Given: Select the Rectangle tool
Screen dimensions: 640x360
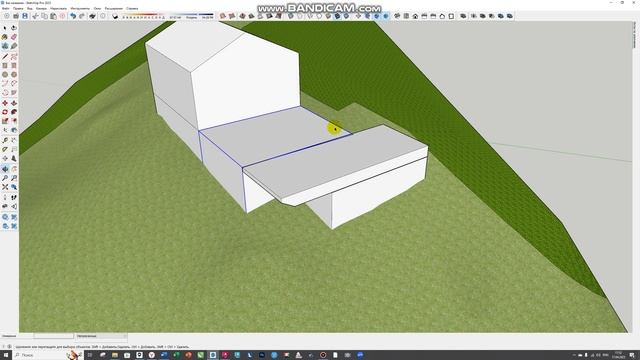Looking at the screenshot, I should point(5,65).
